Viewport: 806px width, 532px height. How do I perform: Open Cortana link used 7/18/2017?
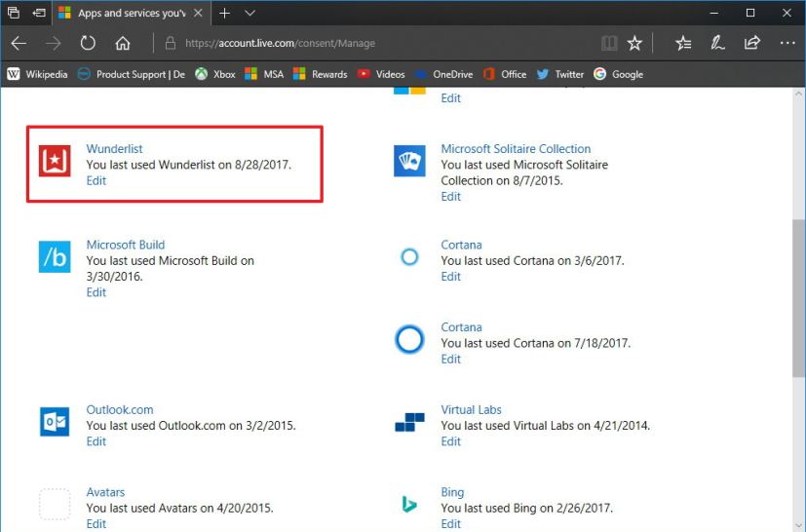pos(461,327)
